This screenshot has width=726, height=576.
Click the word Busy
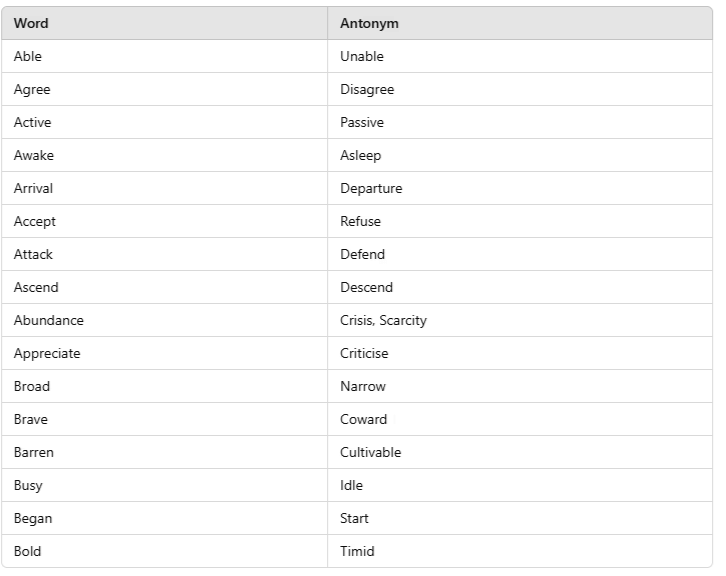(28, 485)
